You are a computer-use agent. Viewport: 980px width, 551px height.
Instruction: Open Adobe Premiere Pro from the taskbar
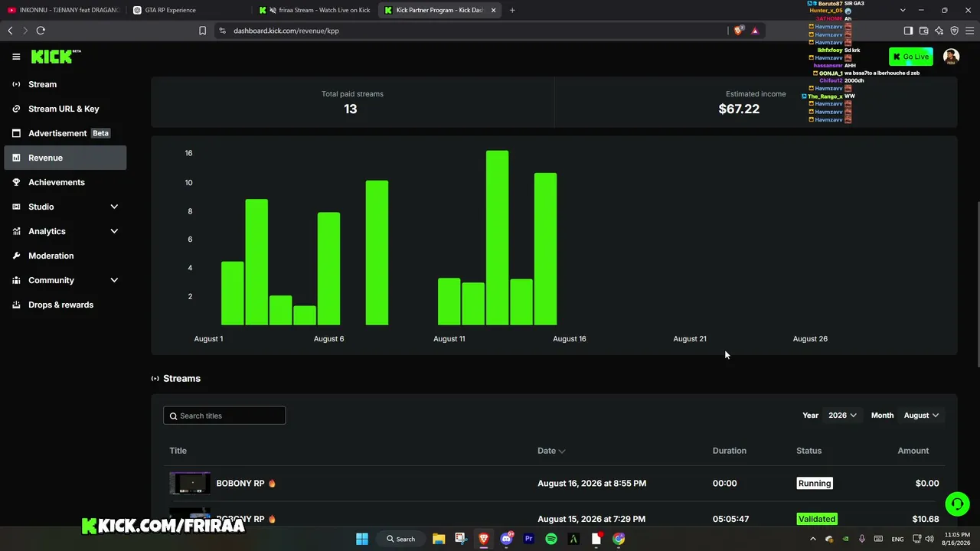tap(528, 539)
